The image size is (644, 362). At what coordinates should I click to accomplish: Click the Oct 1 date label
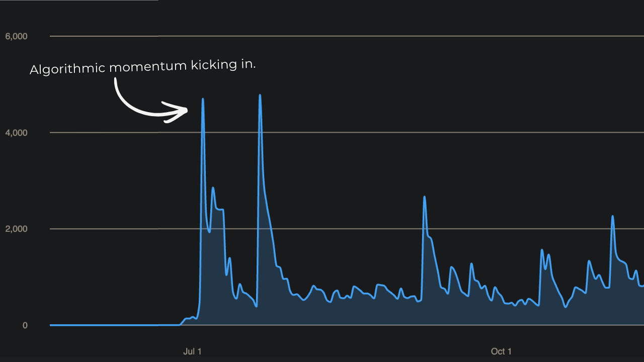[x=501, y=351]
